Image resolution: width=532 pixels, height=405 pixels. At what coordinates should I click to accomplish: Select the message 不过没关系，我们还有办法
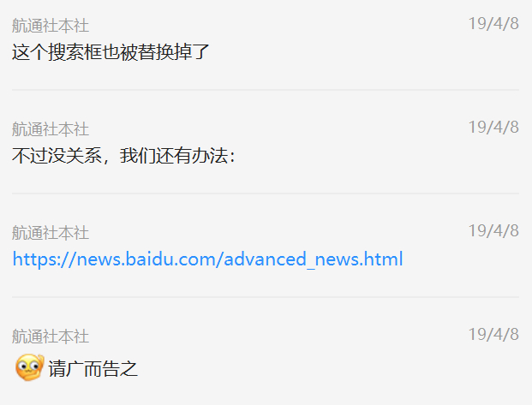[123, 156]
